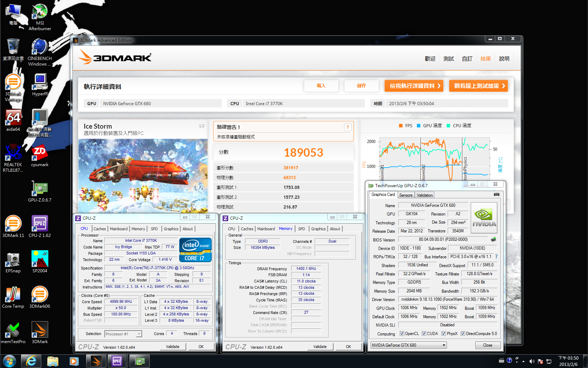Image resolution: width=588 pixels, height=368 pixels.
Task: Select 說明 in 3DMark top navigation
Action: pyautogui.click(x=504, y=59)
